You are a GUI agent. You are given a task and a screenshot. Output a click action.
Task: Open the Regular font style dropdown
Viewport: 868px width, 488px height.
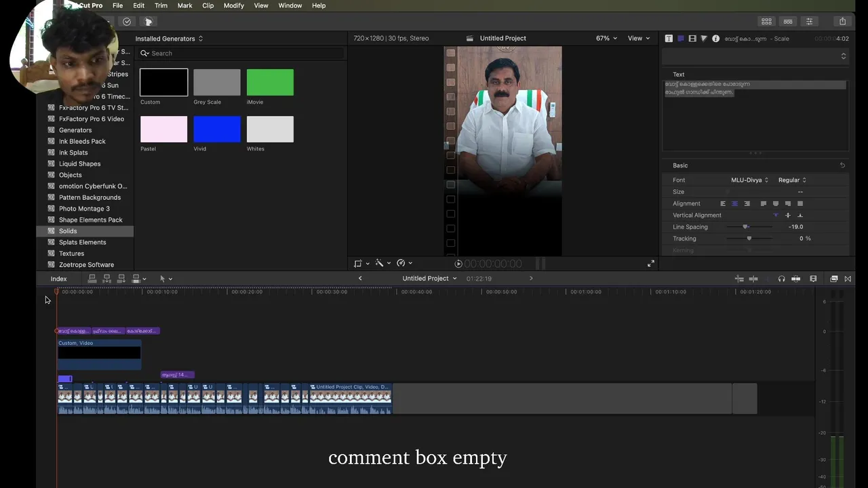coord(792,180)
